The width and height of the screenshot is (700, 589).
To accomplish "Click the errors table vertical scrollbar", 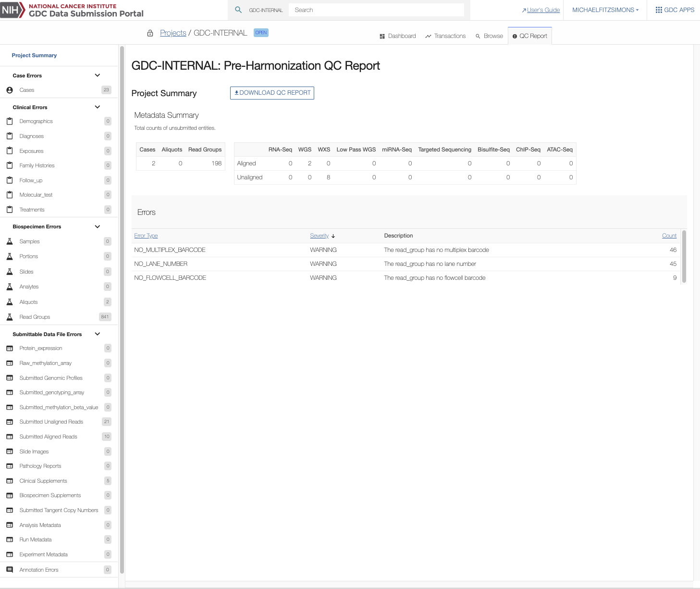I will coord(684,257).
